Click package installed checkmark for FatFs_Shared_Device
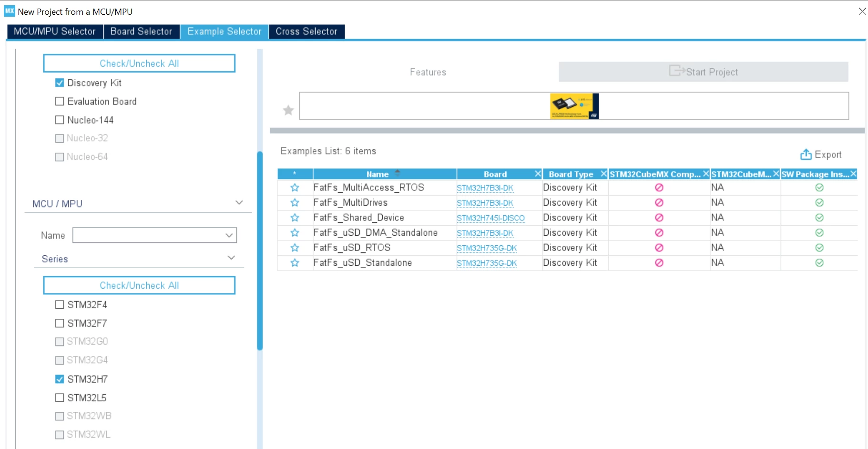Viewport: 868px width, 449px height. [x=819, y=218]
